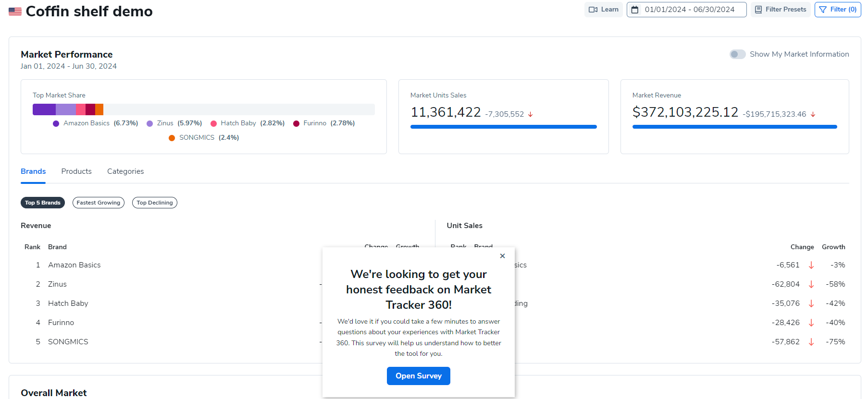Click the Market Units Sales progress bar
The height and width of the screenshot is (399, 868).
point(504,127)
